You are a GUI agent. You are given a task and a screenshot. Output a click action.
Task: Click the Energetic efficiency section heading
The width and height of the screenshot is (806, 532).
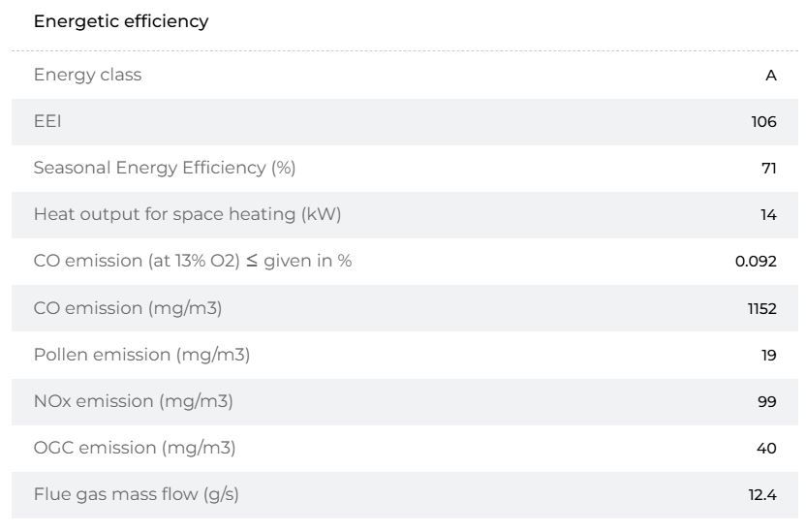(121, 21)
